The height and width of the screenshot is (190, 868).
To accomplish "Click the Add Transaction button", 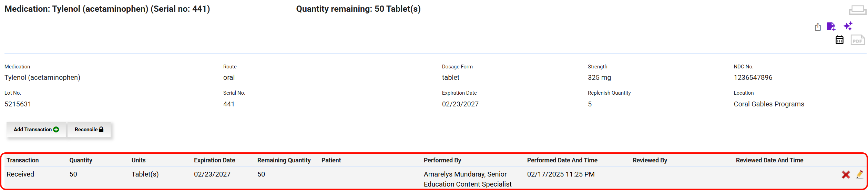I will tap(36, 130).
